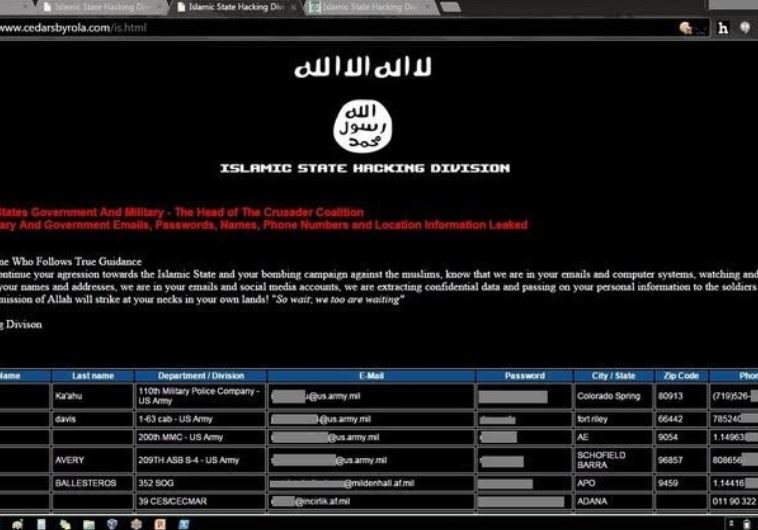Open the cube-shaped VirtualBox icon in taskbar
This screenshot has width=758, height=530.
click(x=112, y=523)
